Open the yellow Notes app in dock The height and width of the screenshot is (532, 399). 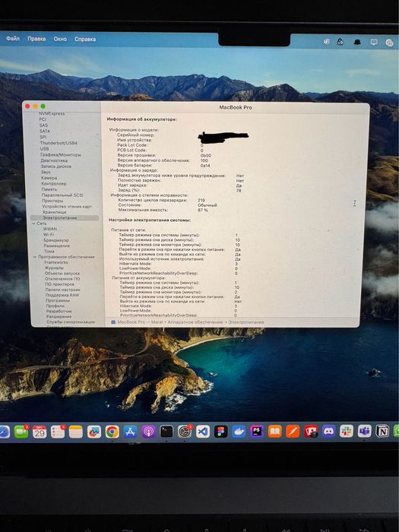coord(76,432)
